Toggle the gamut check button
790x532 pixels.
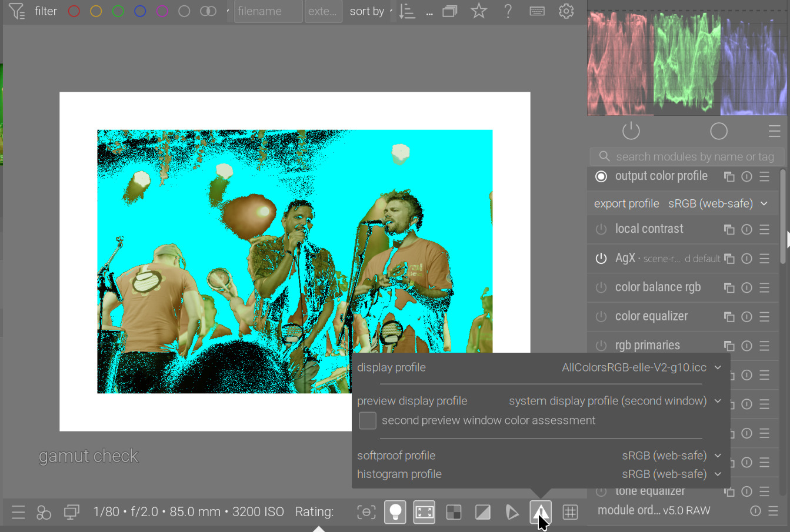point(541,512)
